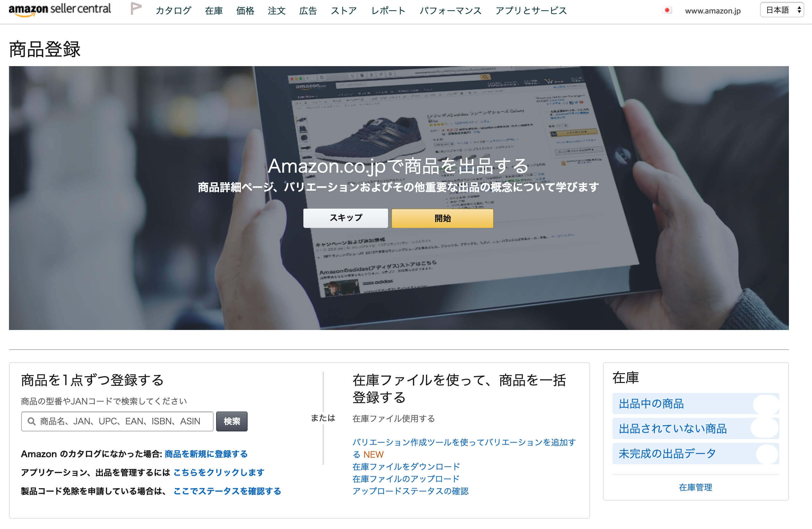This screenshot has height=529, width=812.
Task: Click the www.amazon.jp marketplace link
Action: (x=713, y=11)
